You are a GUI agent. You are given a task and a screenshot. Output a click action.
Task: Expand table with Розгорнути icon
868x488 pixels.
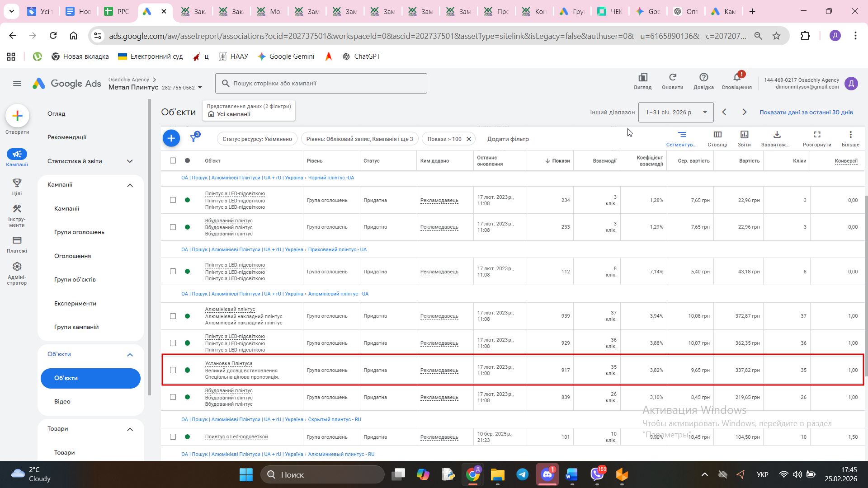(817, 135)
